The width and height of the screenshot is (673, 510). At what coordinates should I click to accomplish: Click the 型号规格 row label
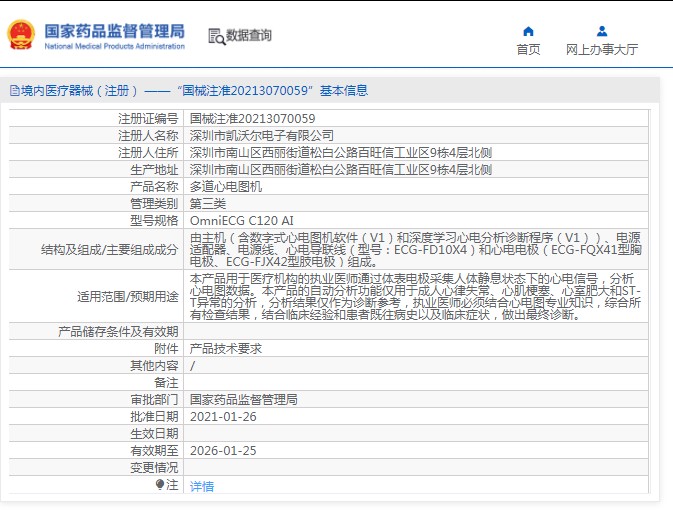pos(154,221)
